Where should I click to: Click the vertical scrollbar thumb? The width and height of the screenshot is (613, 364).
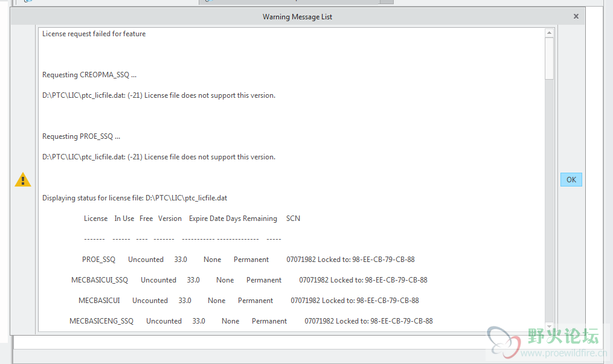549,58
